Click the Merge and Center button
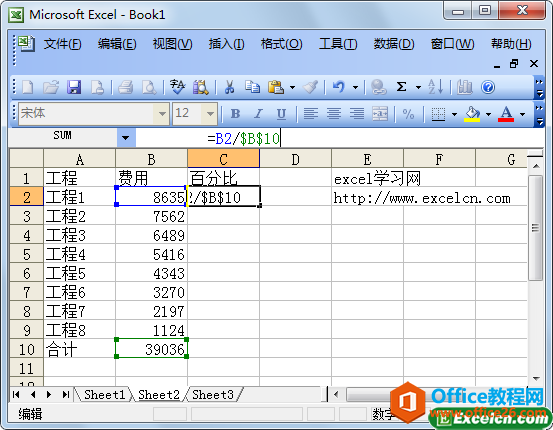Screen dimensions: 553x430 click(x=380, y=114)
